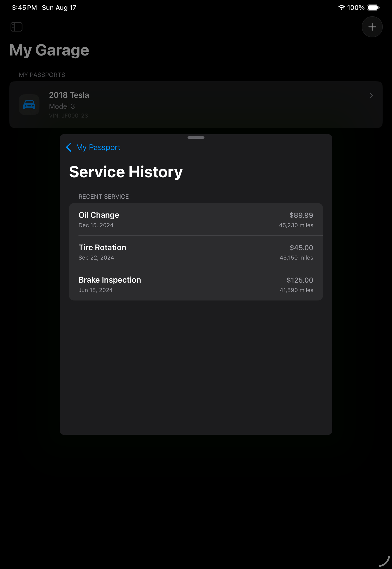The height and width of the screenshot is (569, 392).
Task: Grab the sheet handle bar
Action: (196, 138)
